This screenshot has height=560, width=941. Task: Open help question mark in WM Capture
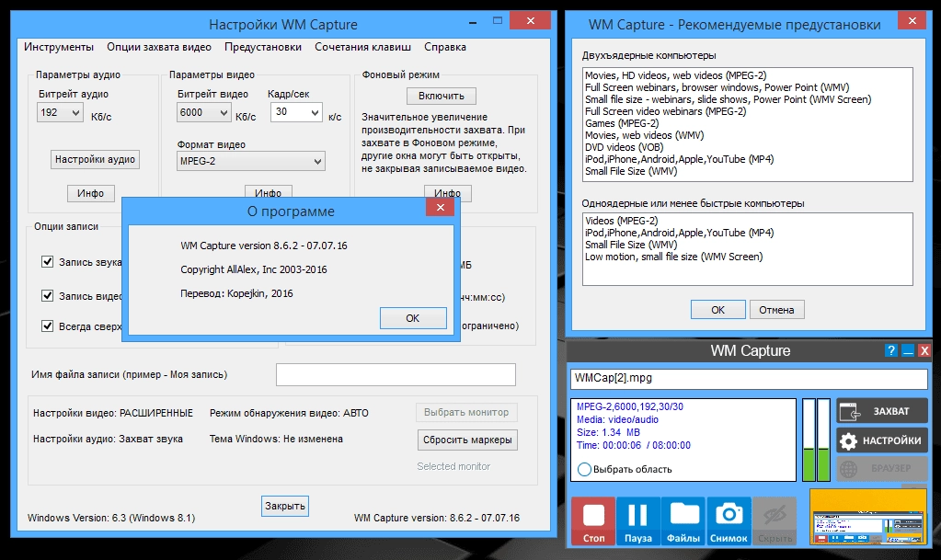coord(891,350)
